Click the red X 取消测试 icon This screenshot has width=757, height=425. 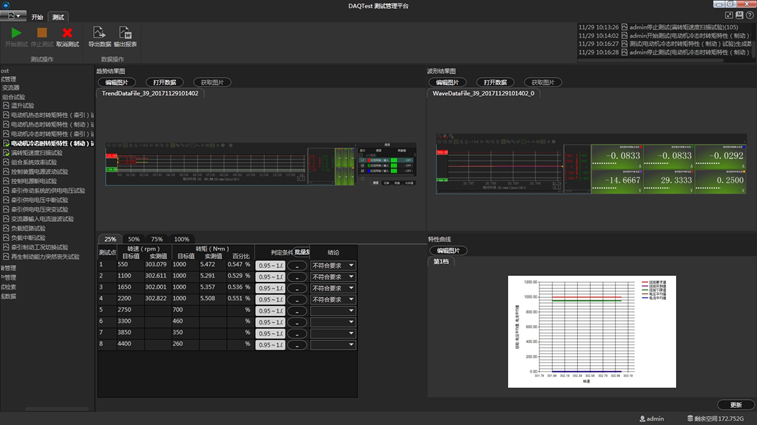pos(67,33)
